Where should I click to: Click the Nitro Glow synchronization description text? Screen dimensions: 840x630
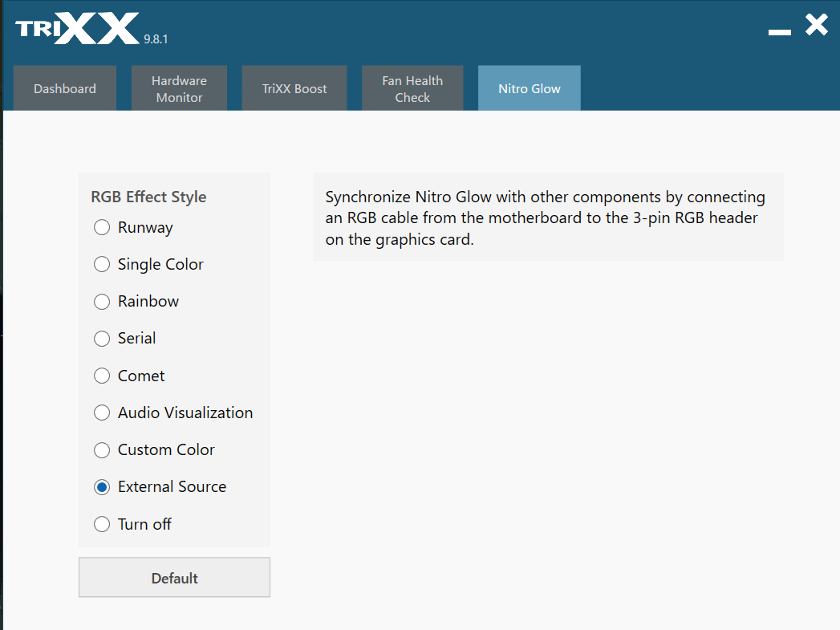546,218
